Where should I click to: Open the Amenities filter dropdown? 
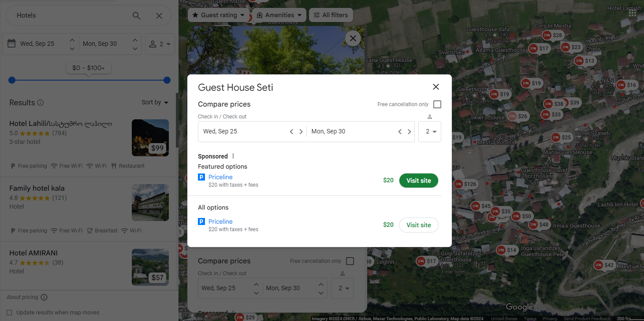coord(279,15)
